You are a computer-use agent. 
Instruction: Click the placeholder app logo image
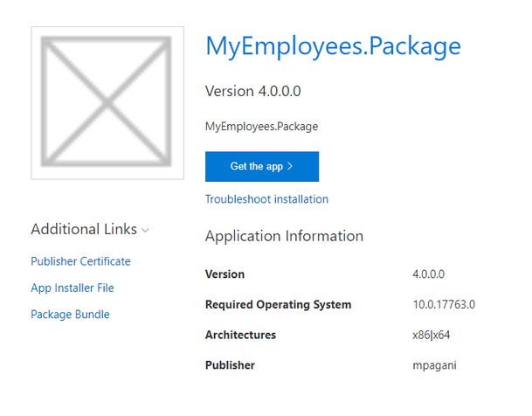click(x=107, y=103)
